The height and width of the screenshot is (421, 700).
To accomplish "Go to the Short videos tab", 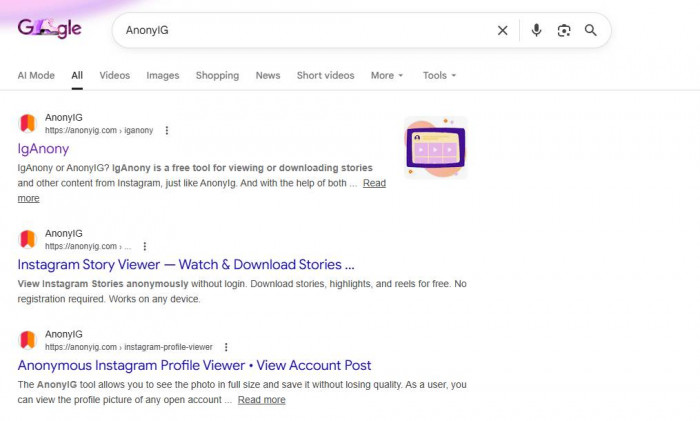I will tap(325, 75).
